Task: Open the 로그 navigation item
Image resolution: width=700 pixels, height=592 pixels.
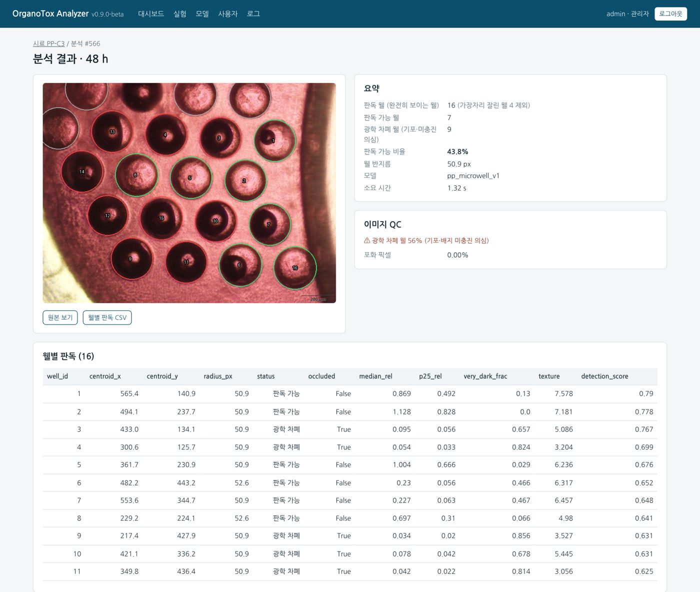Action: [253, 14]
